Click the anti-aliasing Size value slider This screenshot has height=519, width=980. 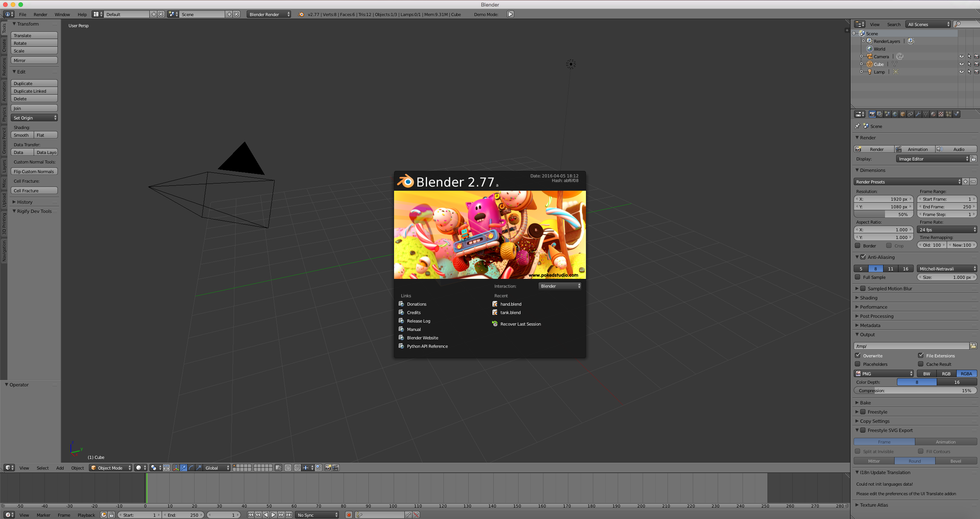947,277
